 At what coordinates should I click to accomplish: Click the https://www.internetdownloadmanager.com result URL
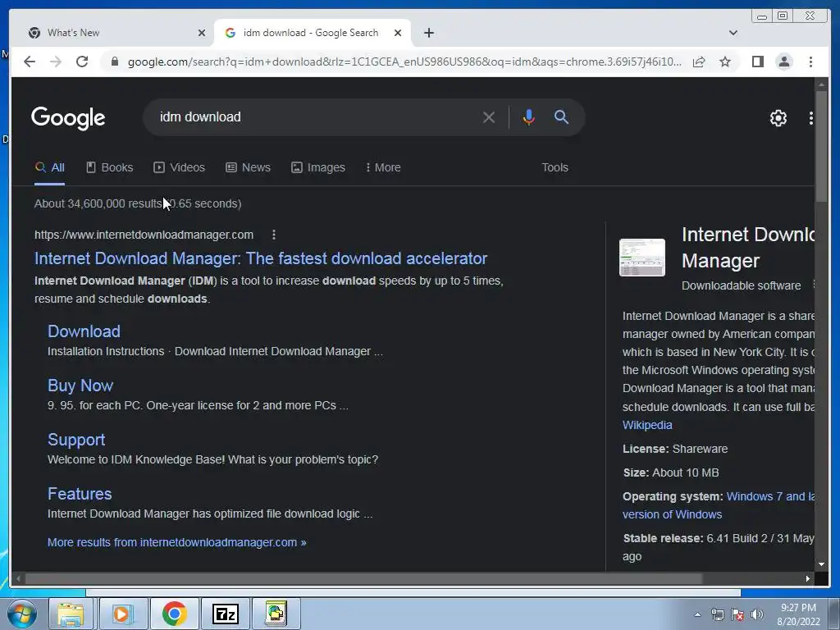point(144,235)
